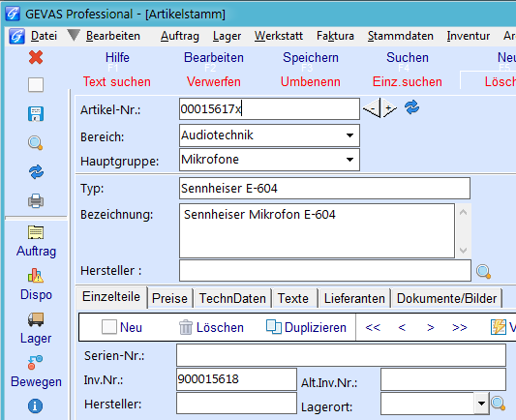Open the Lagerort dropdown arrow
Image resolution: width=516 pixels, height=420 pixels.
pos(481,404)
